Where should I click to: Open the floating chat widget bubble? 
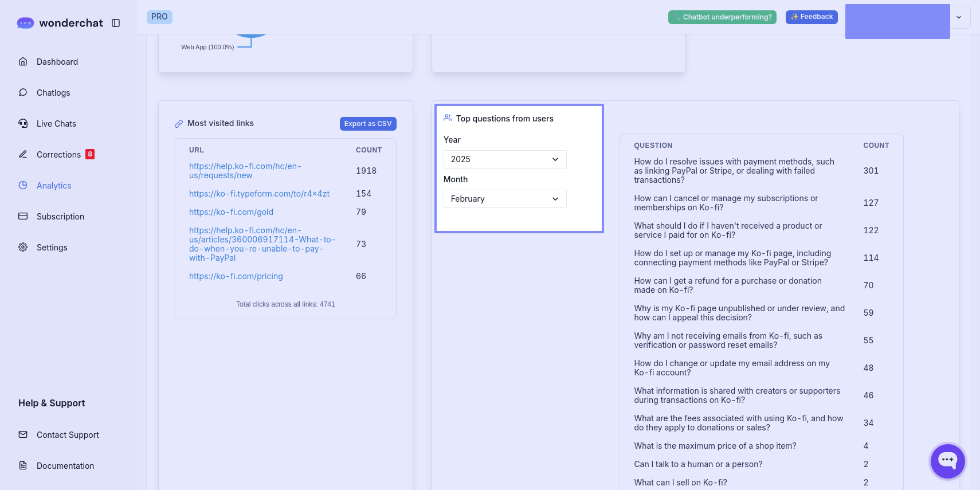[x=948, y=461]
